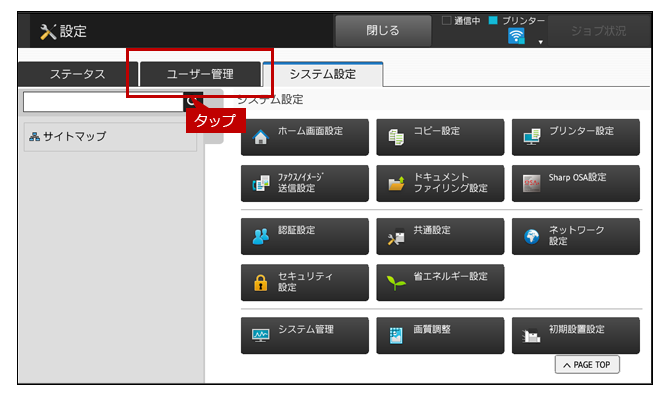The width and height of the screenshot is (670, 396).
Task: Focus the search text field
Action: (103, 102)
